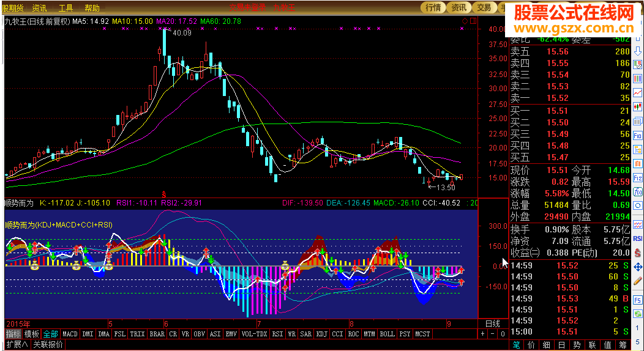This screenshot has height=351, width=644.
Task: Select the 全部 indicator filter
Action: click(x=51, y=334)
